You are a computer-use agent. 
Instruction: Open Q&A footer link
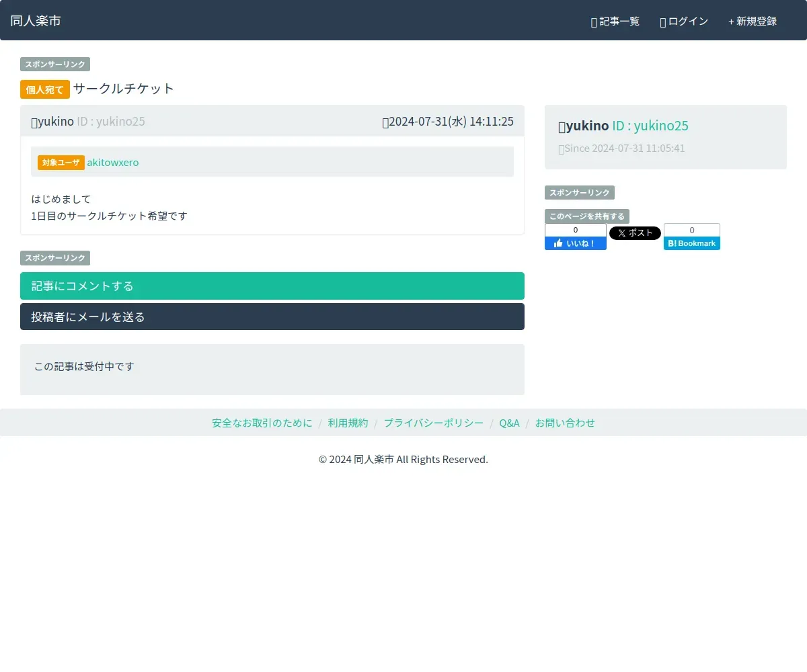coord(510,423)
